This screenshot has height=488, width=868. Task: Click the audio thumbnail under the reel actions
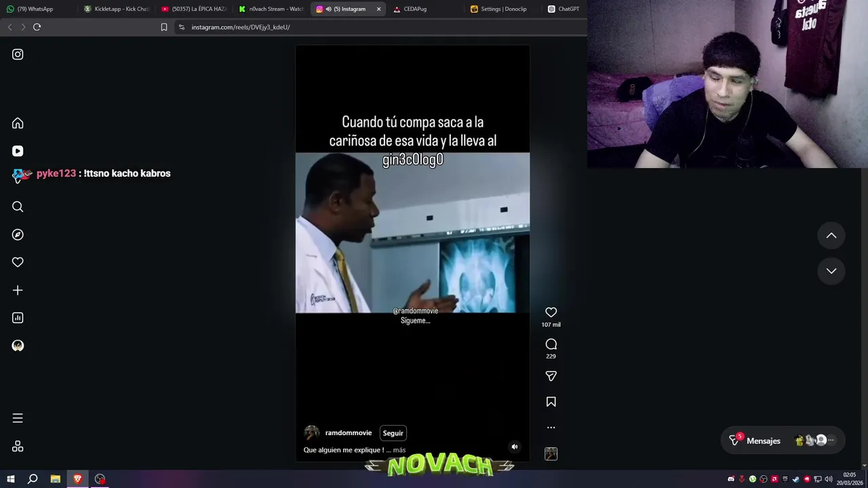click(551, 453)
